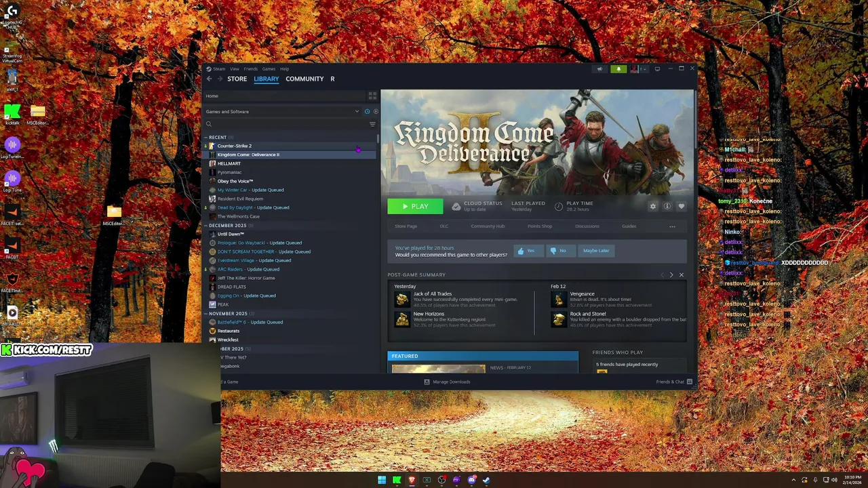Open the featured news thumbnail
868x488 pixels.
(438, 369)
